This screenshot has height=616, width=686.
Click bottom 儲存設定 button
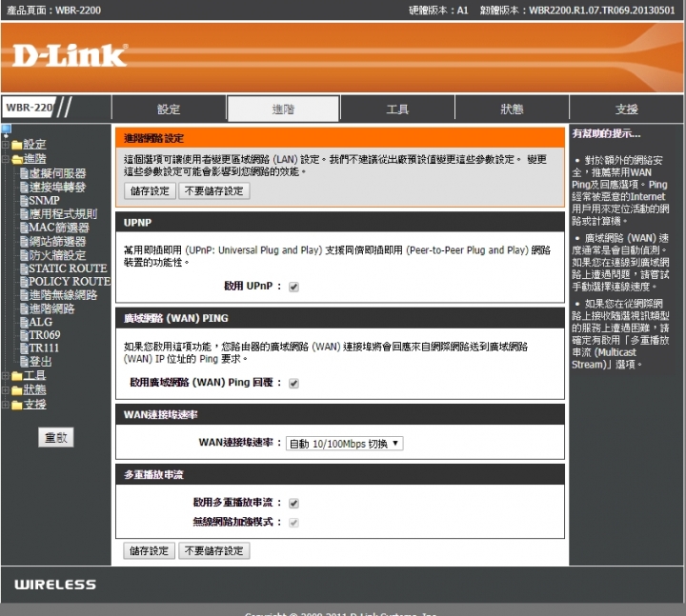point(150,551)
